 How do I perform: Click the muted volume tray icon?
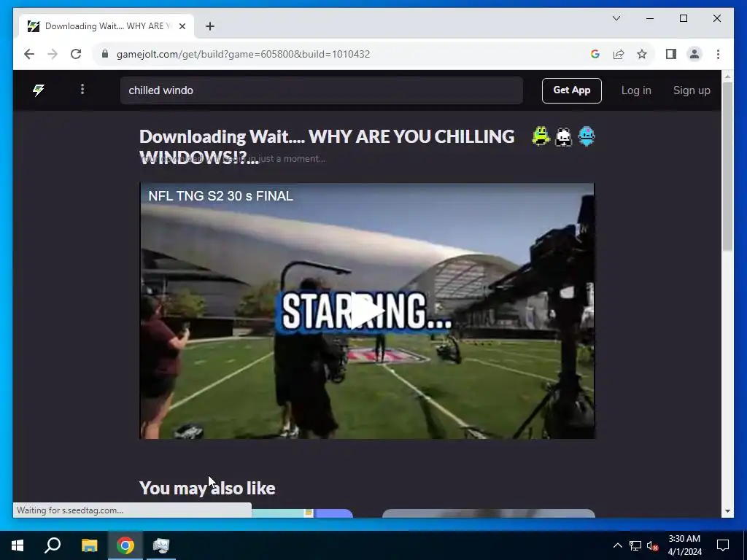coord(652,545)
